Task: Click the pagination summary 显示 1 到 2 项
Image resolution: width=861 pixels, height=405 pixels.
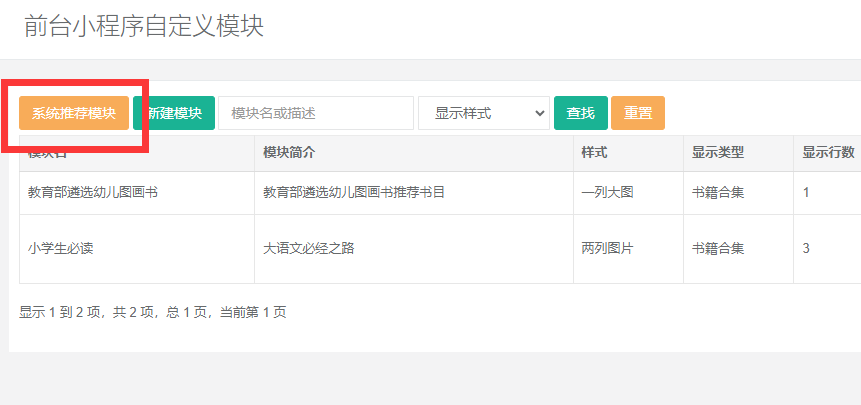Action: pyautogui.click(x=153, y=313)
